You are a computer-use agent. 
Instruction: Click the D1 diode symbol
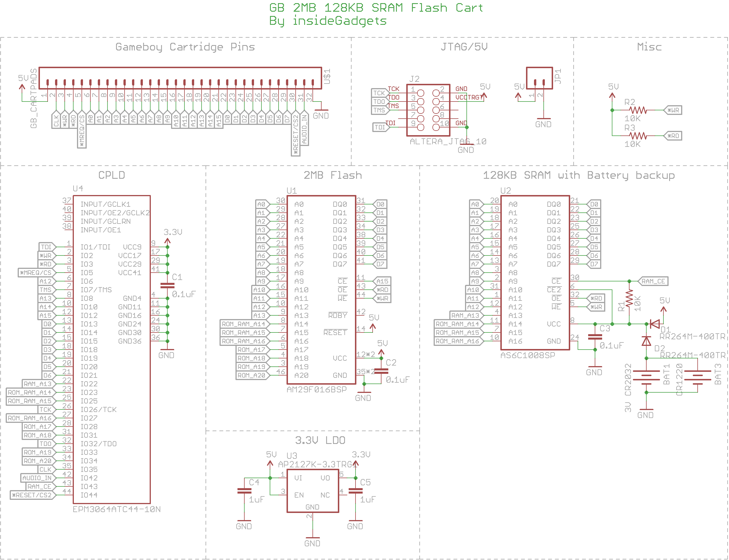pos(655,324)
